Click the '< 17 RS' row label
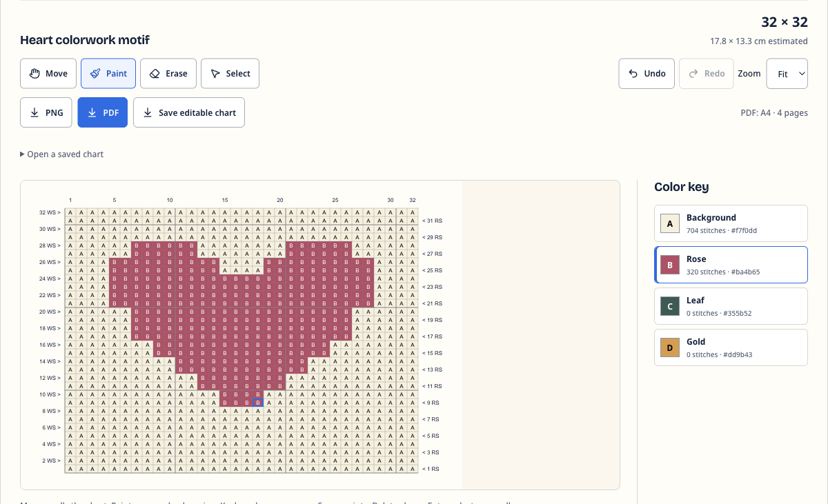The height and width of the screenshot is (504, 828). pos(432,336)
